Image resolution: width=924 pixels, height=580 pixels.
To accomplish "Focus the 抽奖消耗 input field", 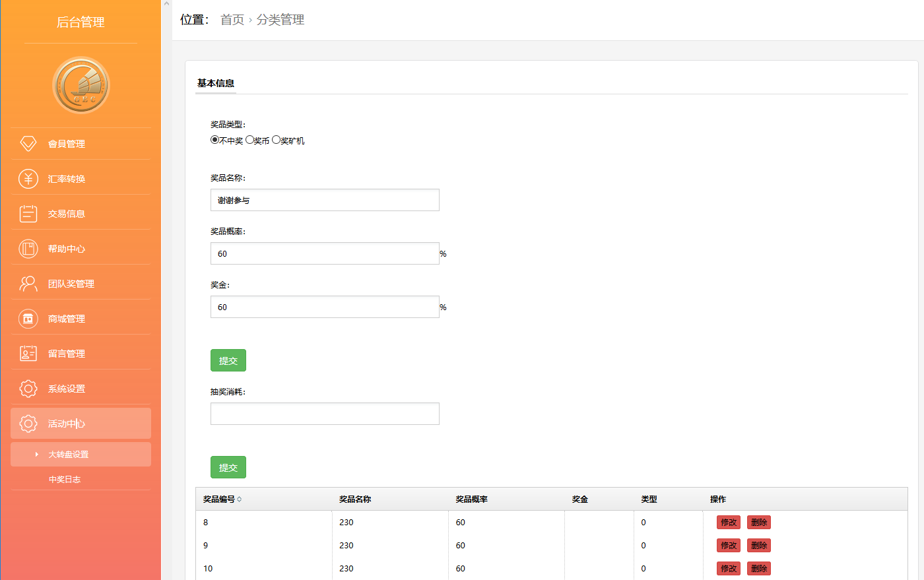I will coord(325,414).
